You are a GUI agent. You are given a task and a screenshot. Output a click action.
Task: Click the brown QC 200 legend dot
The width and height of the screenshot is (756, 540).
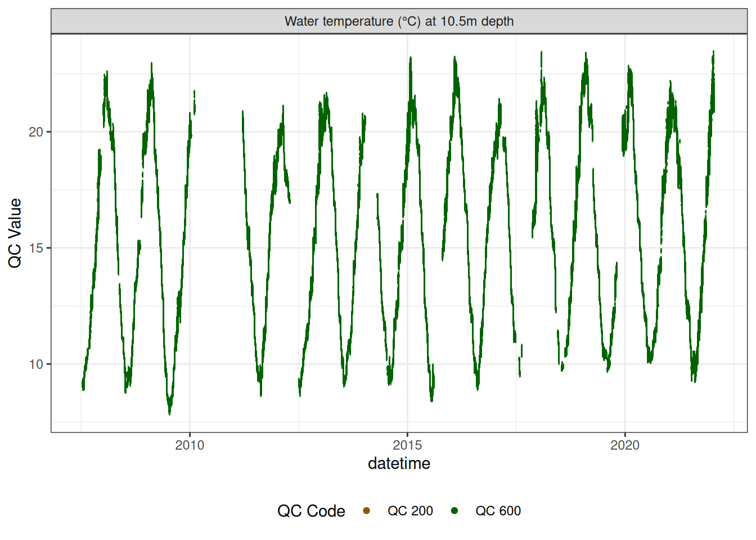tap(367, 511)
